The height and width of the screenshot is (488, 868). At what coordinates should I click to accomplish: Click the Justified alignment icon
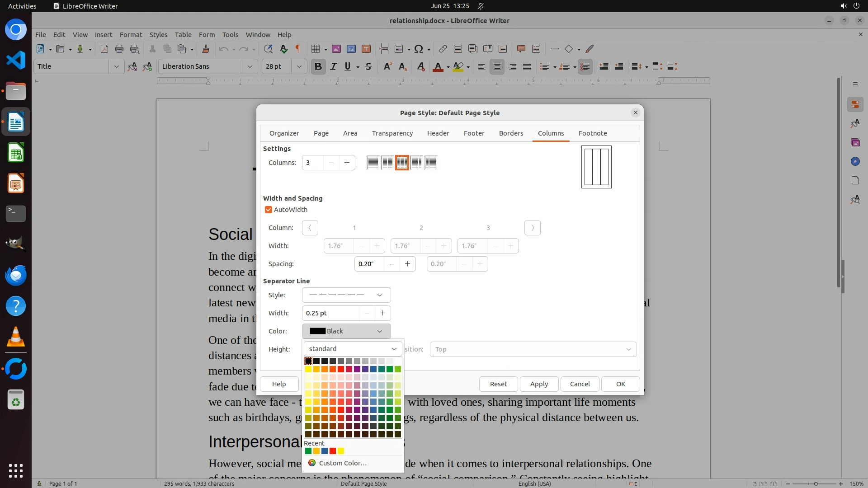pyautogui.click(x=527, y=66)
